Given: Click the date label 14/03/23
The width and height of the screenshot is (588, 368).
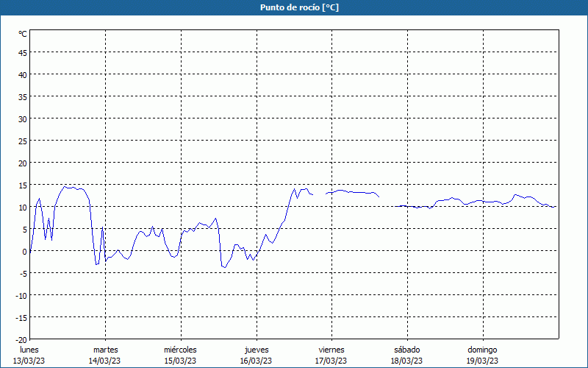Looking at the screenshot, I should (104, 361).
